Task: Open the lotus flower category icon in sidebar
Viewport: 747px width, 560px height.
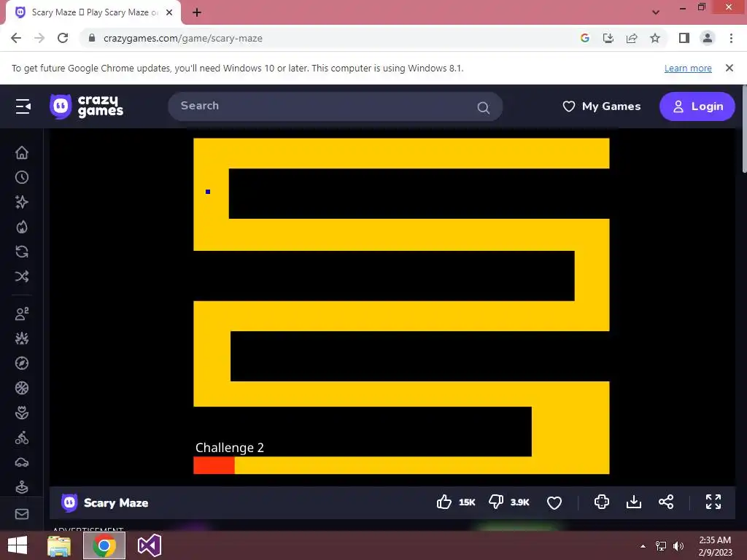Action: click(x=22, y=413)
